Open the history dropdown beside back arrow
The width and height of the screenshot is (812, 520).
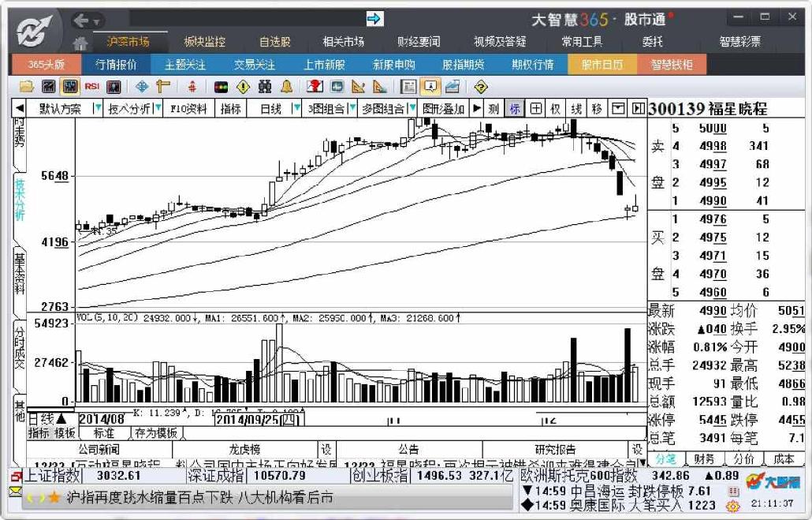tap(96, 22)
